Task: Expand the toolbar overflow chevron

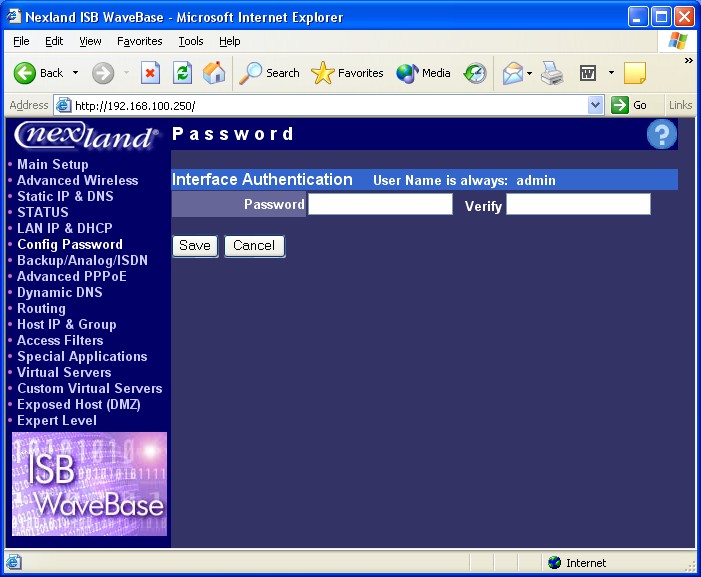Action: tap(688, 60)
